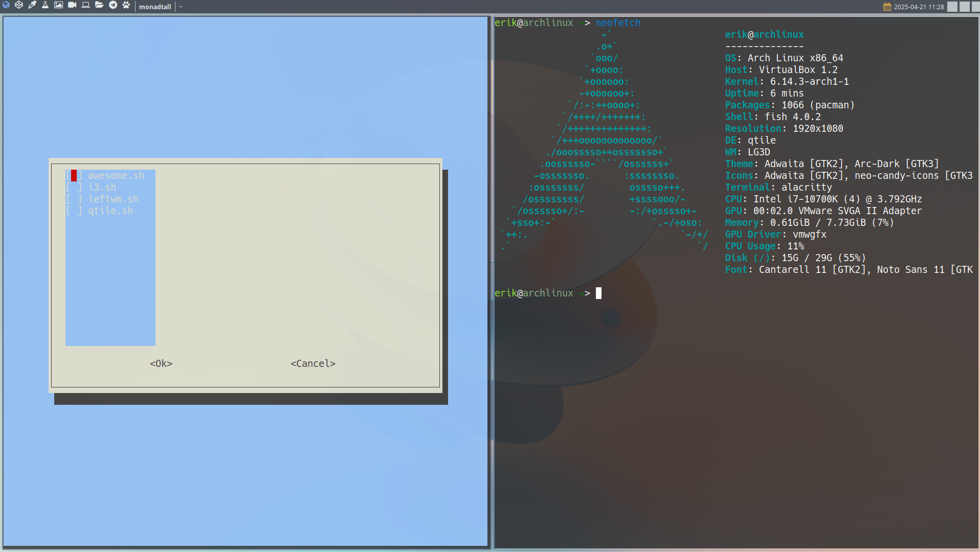Click the date and time 2025-04-21 11:28

(x=919, y=7)
